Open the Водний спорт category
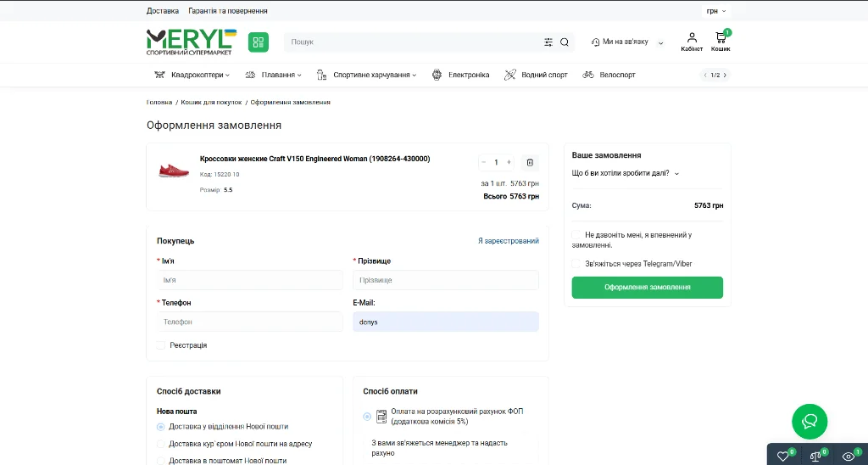The height and width of the screenshot is (465, 868). click(545, 75)
